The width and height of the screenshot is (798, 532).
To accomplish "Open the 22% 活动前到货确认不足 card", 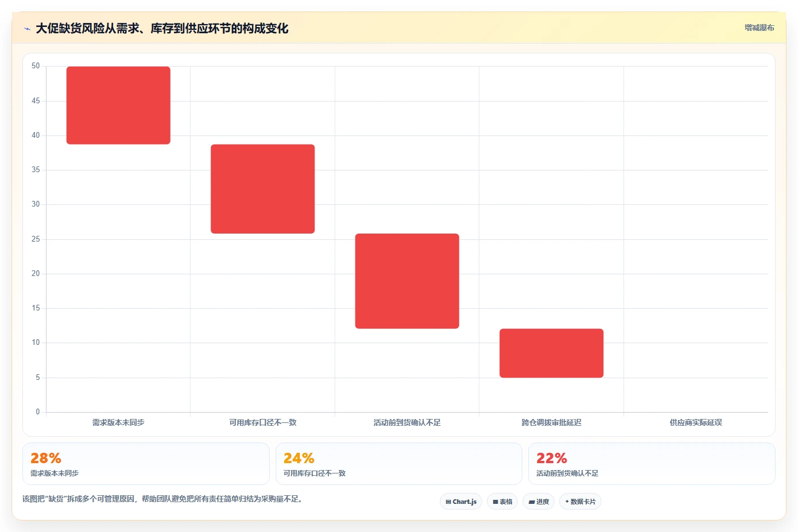I will 652,464.
